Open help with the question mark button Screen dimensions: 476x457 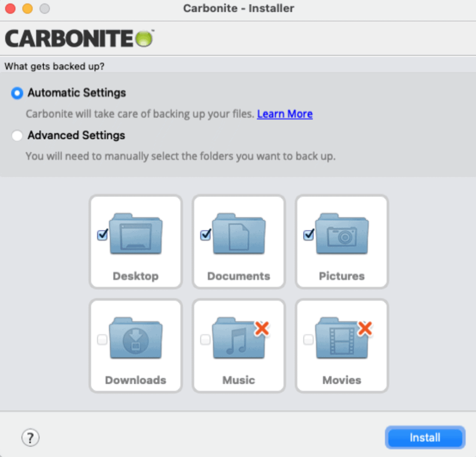tap(31, 438)
